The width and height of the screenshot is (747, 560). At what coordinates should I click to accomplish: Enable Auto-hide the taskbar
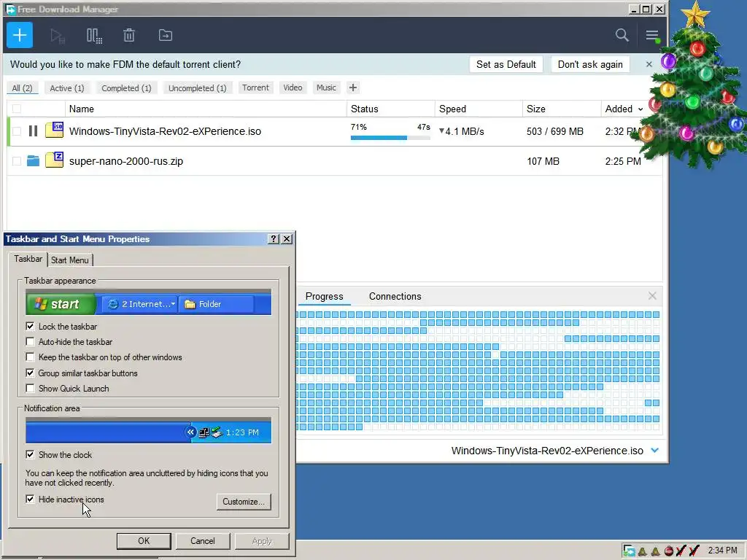click(30, 342)
